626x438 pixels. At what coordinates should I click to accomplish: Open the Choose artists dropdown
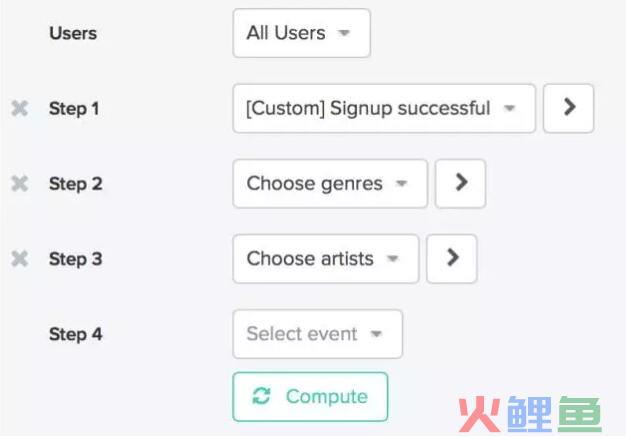click(x=326, y=259)
